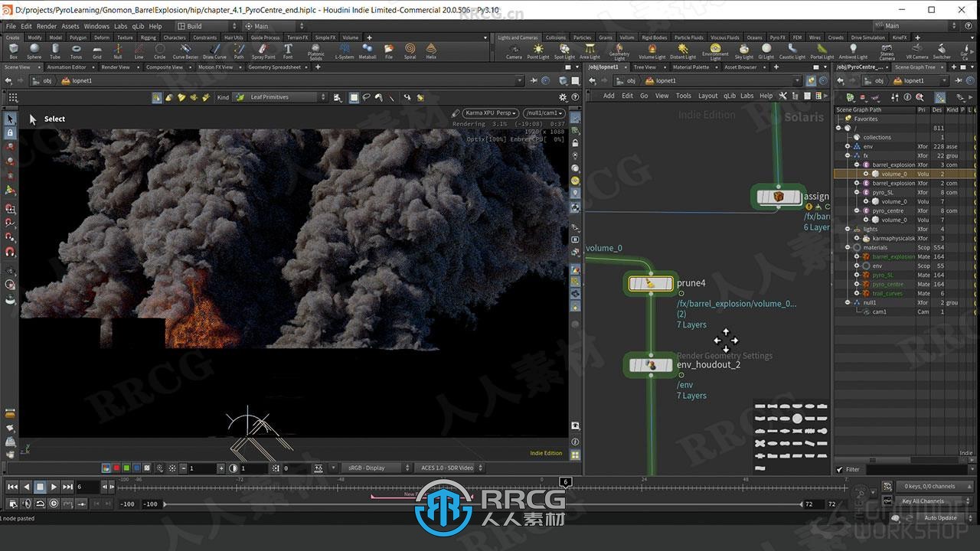
Task: Select the Spray Paint shelf tool
Action: click(263, 51)
